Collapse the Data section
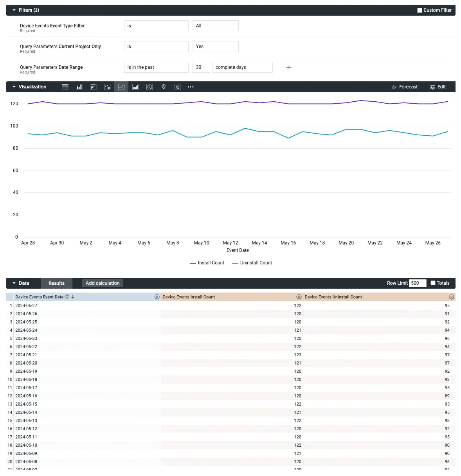The width and height of the screenshot is (461, 476). (15, 283)
